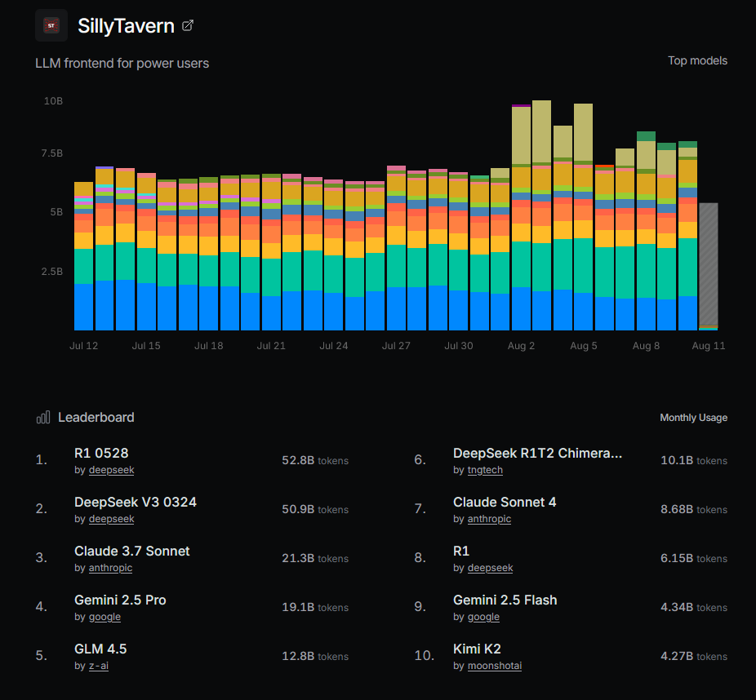Open the Kimi K2 model entry
Viewport: 756px width, 700px height.
coord(477,649)
